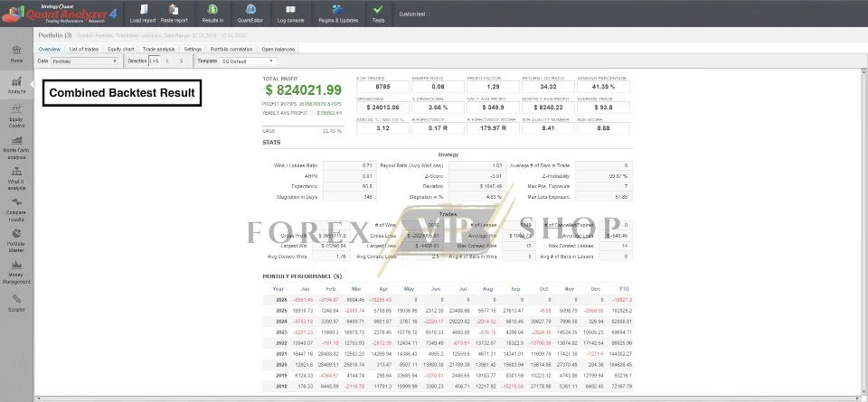
Task: Click the horizontal scrollbar at the bottom
Action: 448,398
